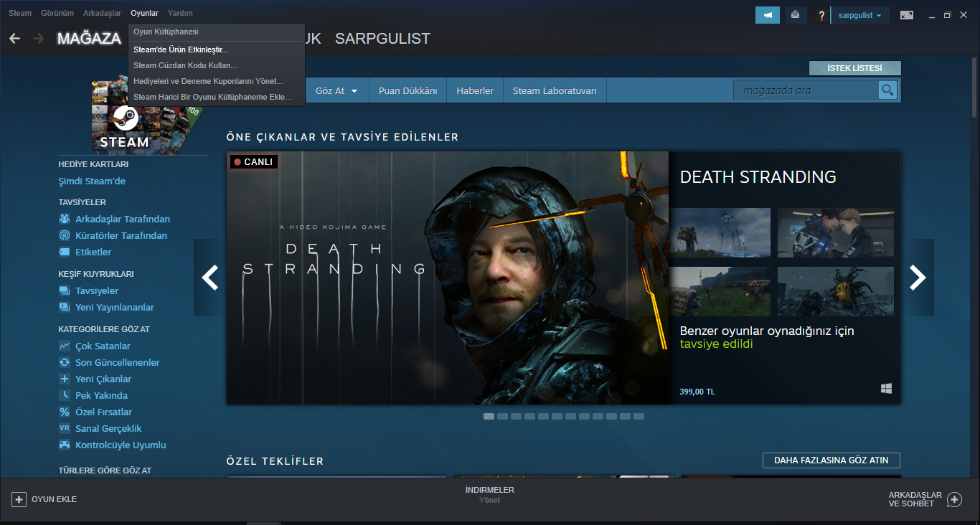Show previous featured game arrow
This screenshot has height=525, width=980.
pyautogui.click(x=209, y=278)
